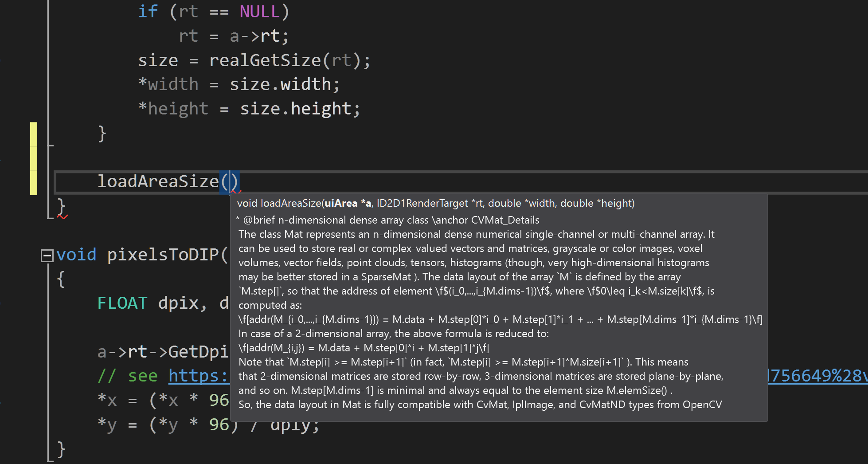Place cursor on the loadAreaSize call in the editor

pyautogui.click(x=158, y=181)
